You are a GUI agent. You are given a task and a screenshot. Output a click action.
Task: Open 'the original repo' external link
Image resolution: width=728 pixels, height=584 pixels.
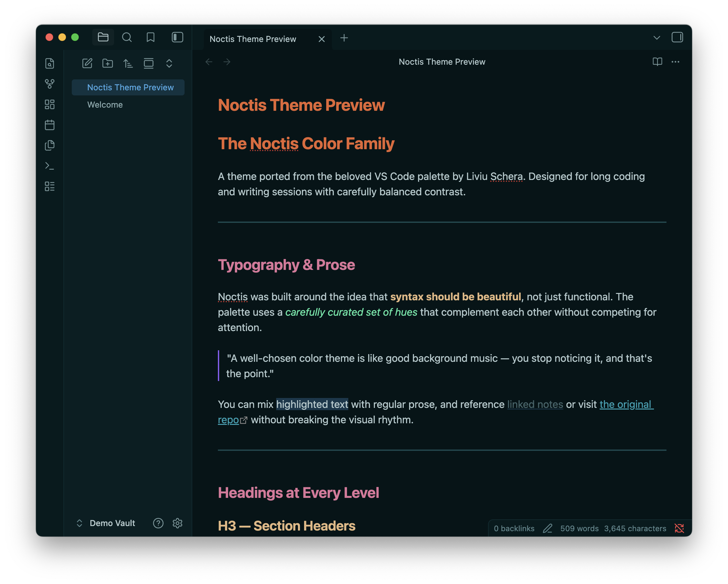point(626,404)
